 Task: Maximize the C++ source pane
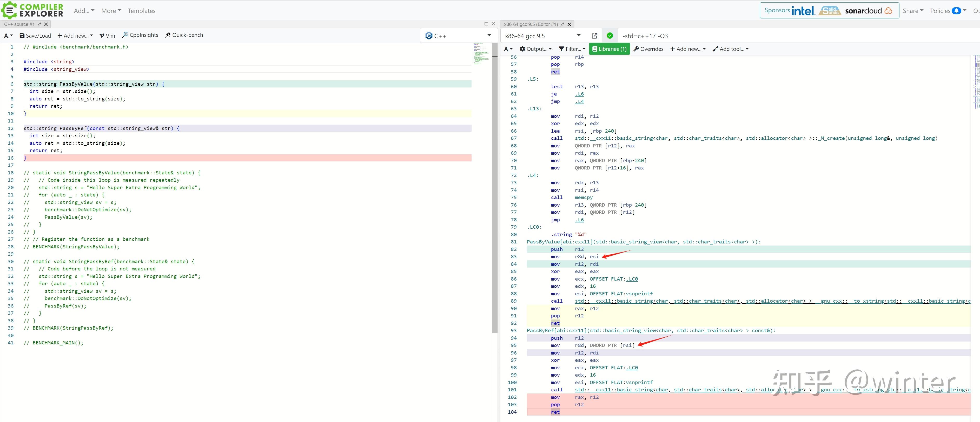click(x=486, y=24)
